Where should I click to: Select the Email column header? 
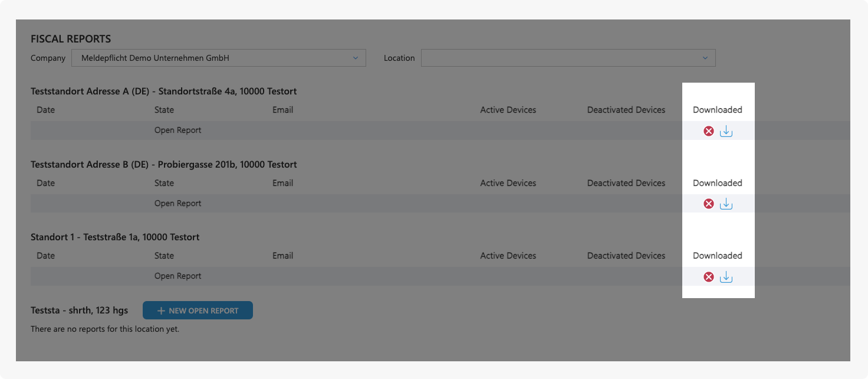pos(283,110)
